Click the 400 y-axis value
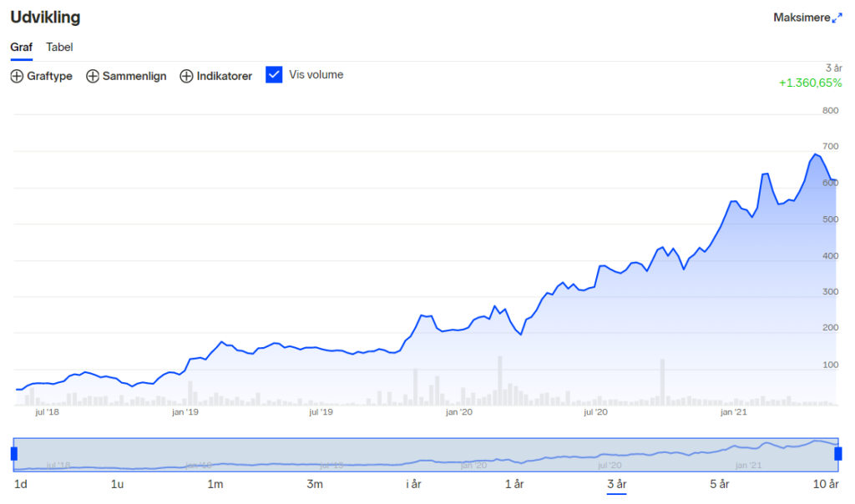Viewport: 855px width, 504px height. tap(831, 256)
